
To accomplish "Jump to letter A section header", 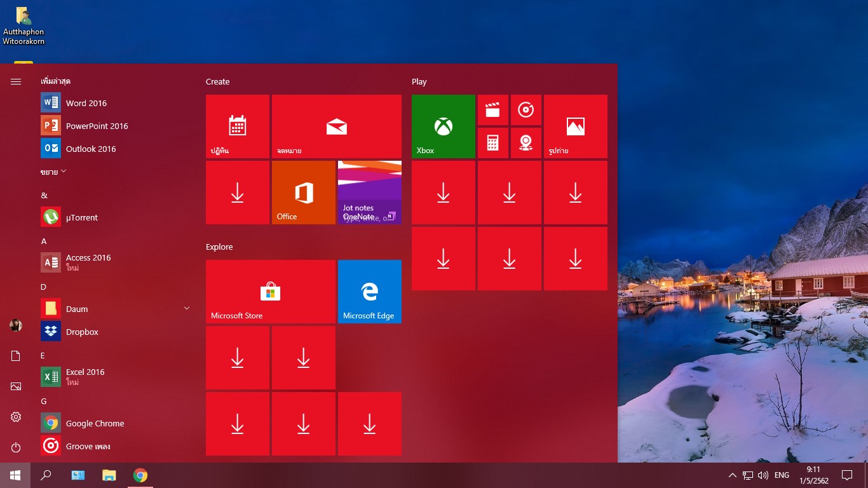I will [x=44, y=241].
